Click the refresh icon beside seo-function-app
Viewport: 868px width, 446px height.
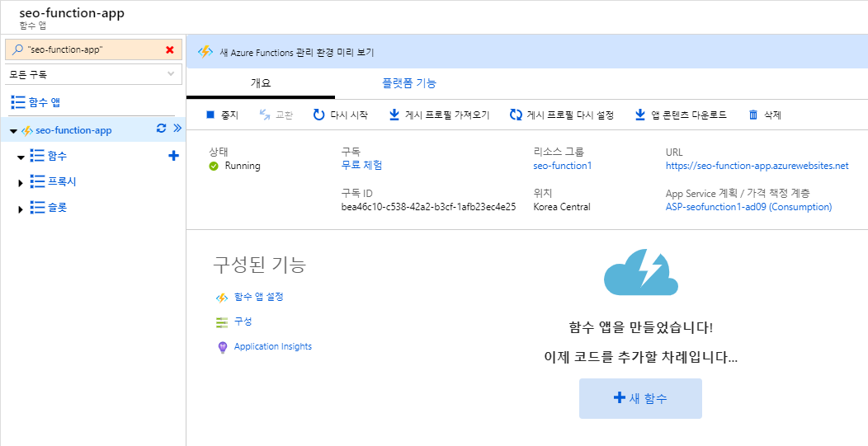click(x=161, y=129)
